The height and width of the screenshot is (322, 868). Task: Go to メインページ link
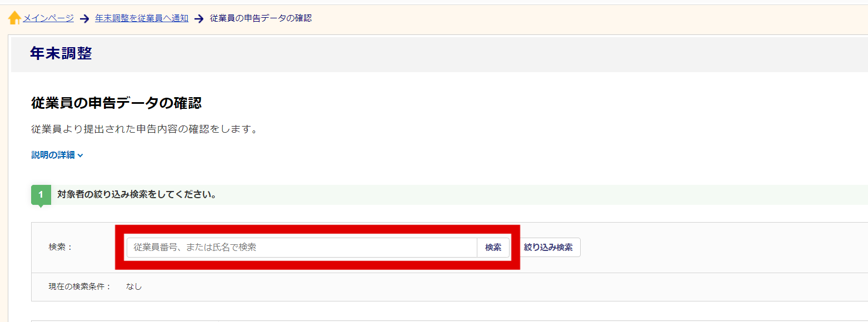pyautogui.click(x=48, y=18)
